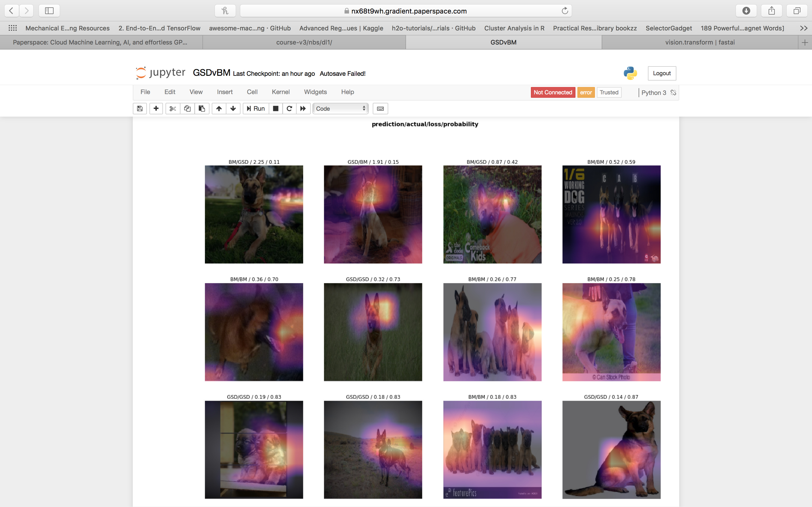Move cell up with arrow icon
The image size is (812, 507).
point(219,108)
